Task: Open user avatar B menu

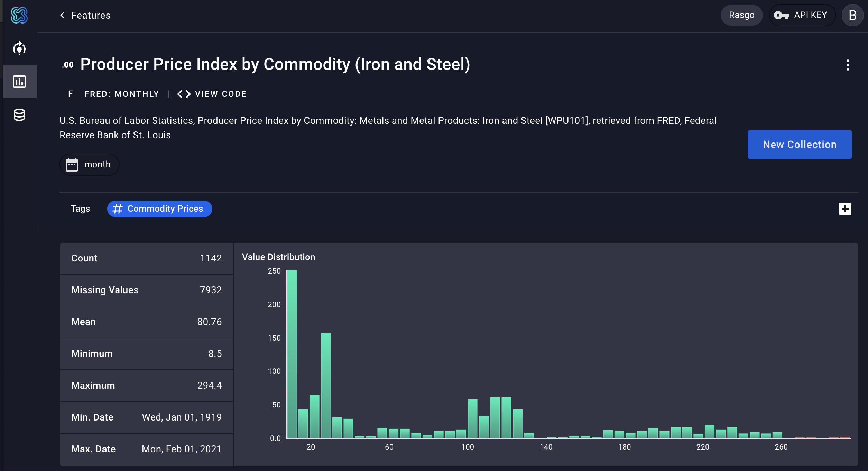Action: [852, 15]
